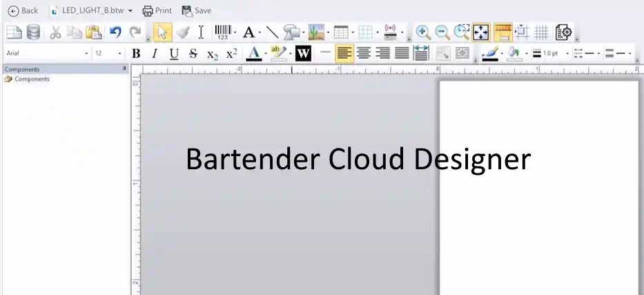Stretch text to full width icon

pyautogui.click(x=421, y=53)
